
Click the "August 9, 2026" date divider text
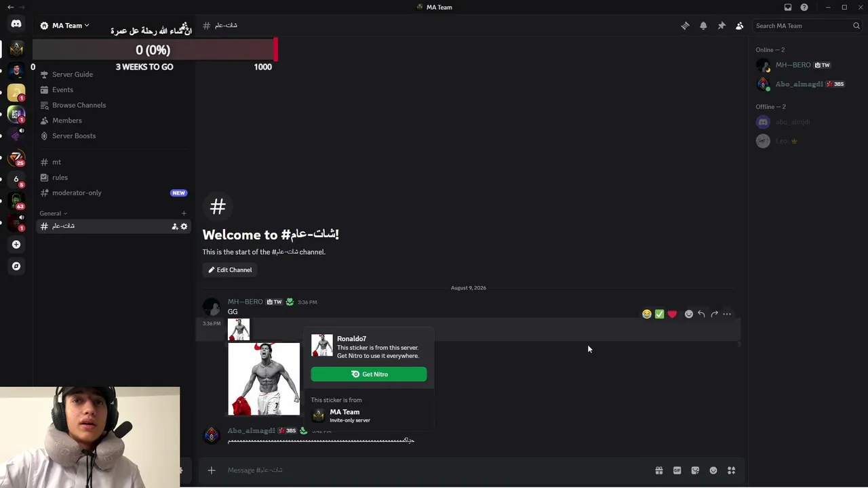[469, 288]
